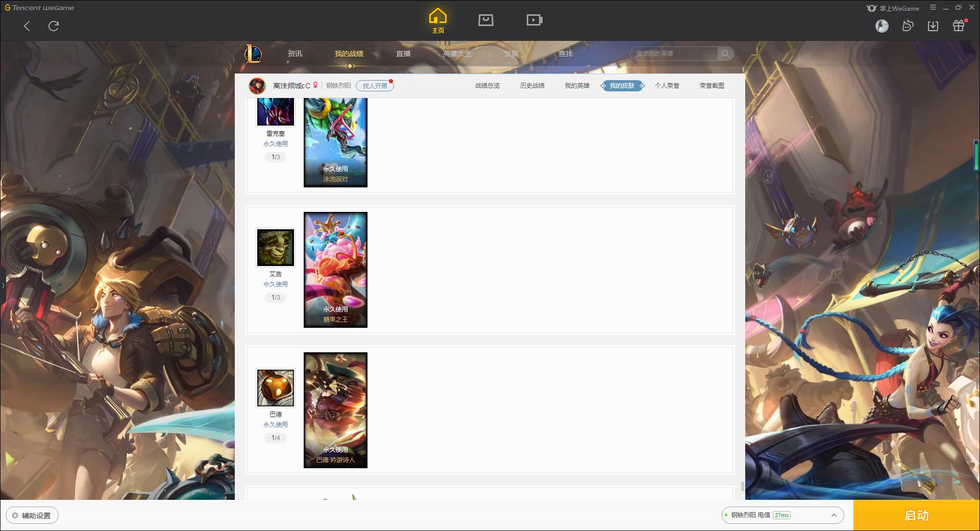Open the download manager icon
The width and height of the screenshot is (980, 531).
click(933, 26)
